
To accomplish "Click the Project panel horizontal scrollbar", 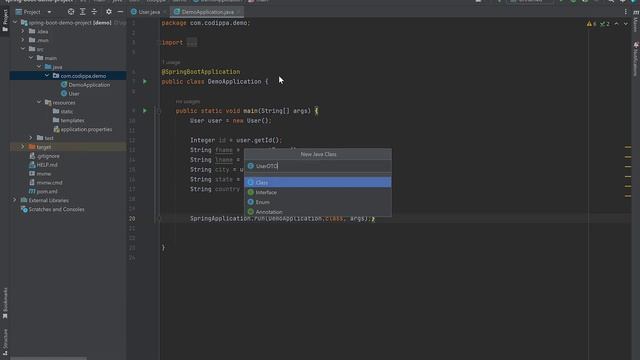I will click(49, 358).
